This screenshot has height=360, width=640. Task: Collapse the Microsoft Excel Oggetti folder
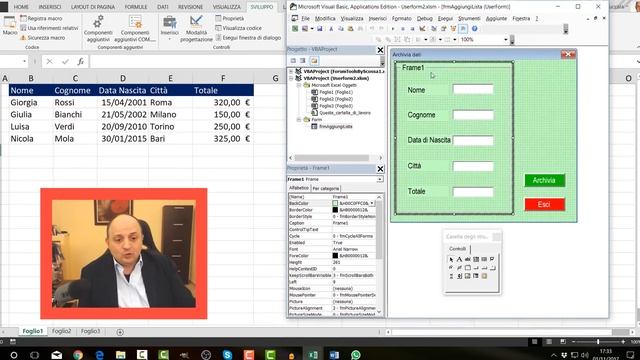299,85
